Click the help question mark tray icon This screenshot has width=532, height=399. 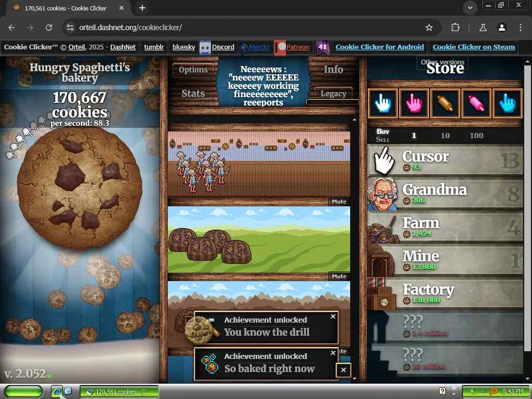pyautogui.click(x=442, y=391)
